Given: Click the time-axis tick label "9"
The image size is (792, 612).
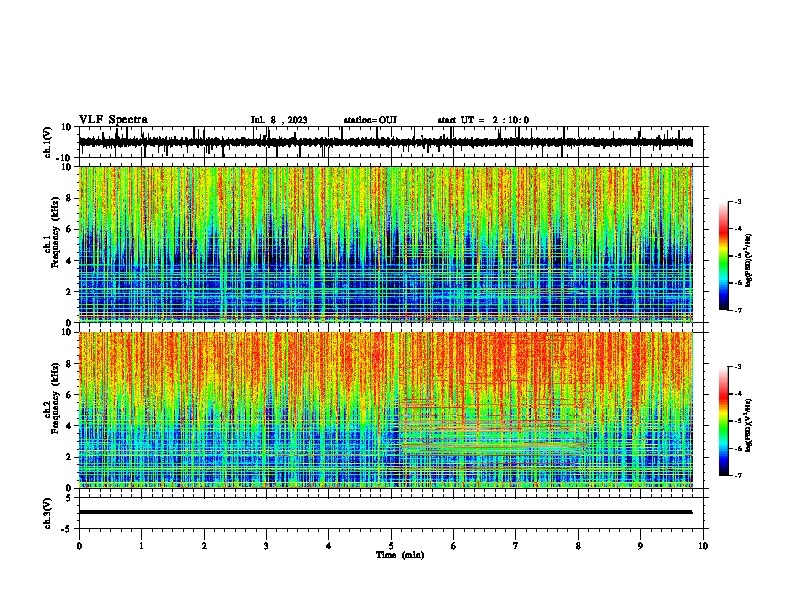Looking at the screenshot, I should point(640,546).
